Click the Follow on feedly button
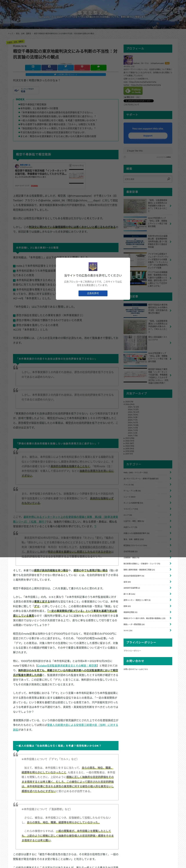The width and height of the screenshot is (186, 868). click(133, 91)
